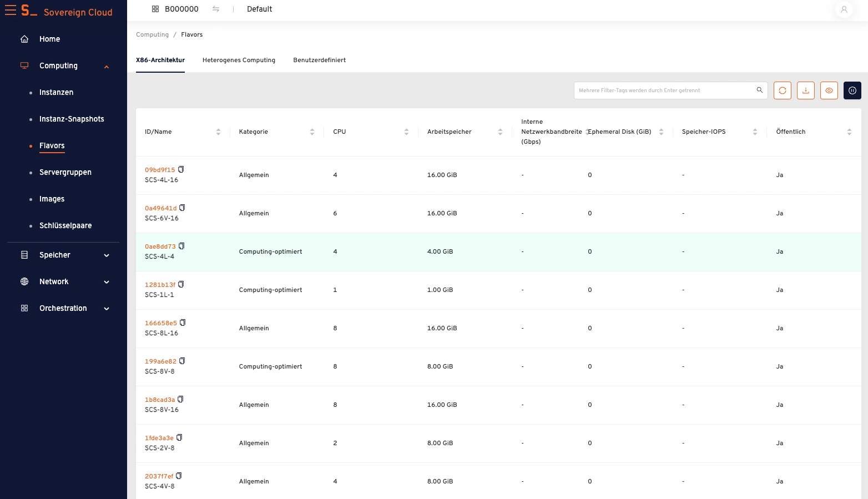Click the user profile avatar icon
The height and width of the screenshot is (499, 868).
pyautogui.click(x=844, y=9)
